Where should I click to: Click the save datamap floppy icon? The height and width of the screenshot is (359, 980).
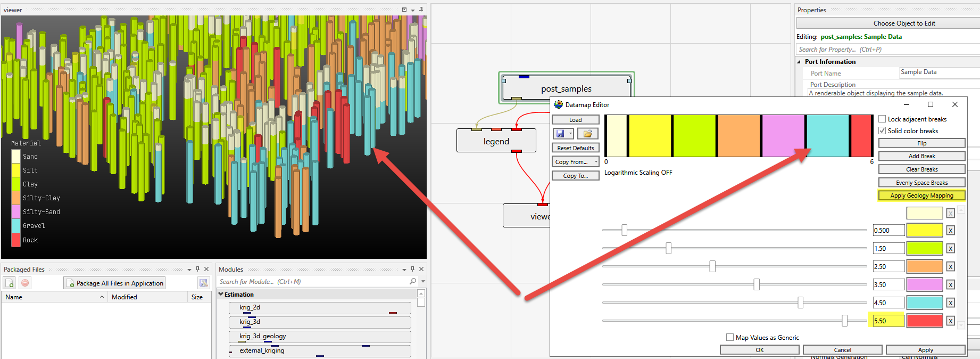click(560, 134)
